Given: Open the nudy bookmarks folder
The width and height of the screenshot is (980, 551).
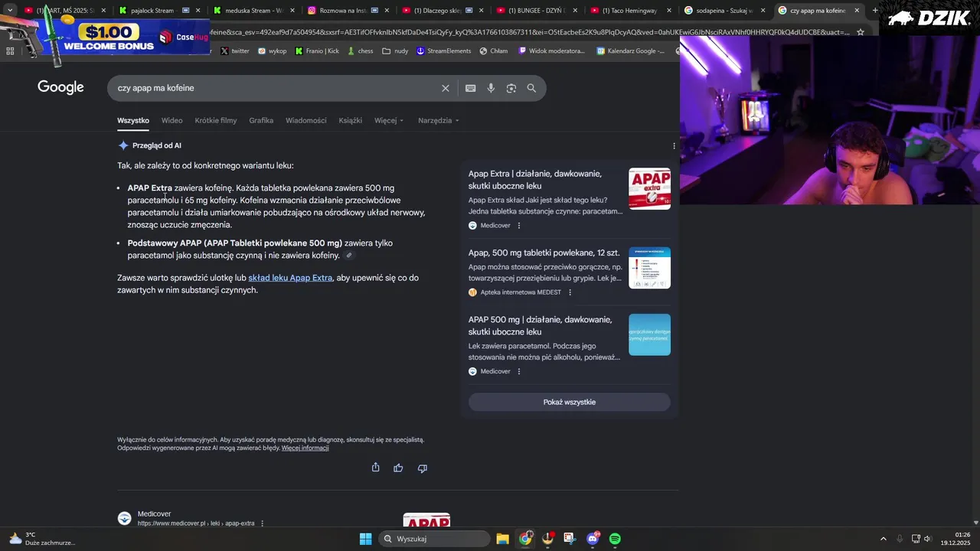Looking at the screenshot, I should click(395, 51).
